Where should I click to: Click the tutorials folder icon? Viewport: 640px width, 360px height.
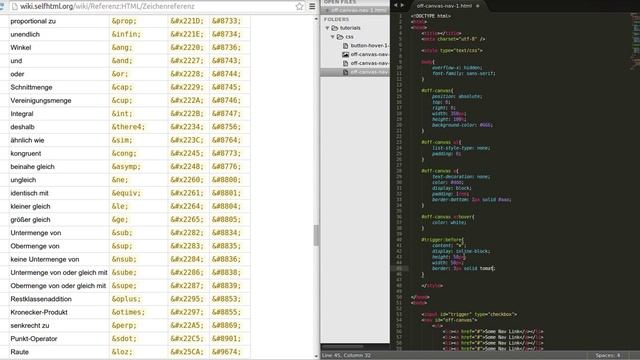(x=335, y=28)
